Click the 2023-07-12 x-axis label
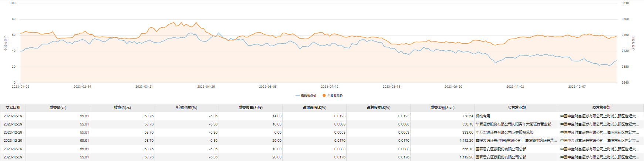The width and height of the screenshot is (644, 161). point(330,87)
